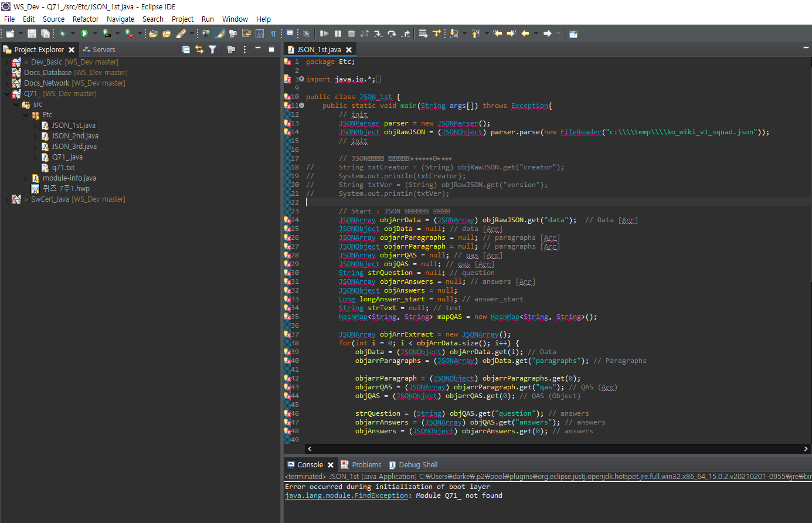Click the Step Over debug icon
This screenshot has height=523, width=812.
pyautogui.click(x=392, y=34)
